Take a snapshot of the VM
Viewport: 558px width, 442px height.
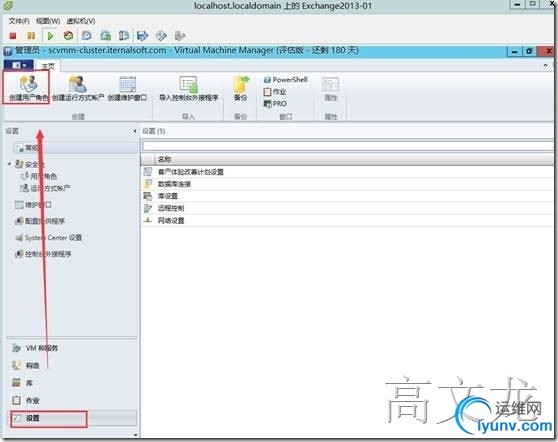pyautogui.click(x=87, y=36)
